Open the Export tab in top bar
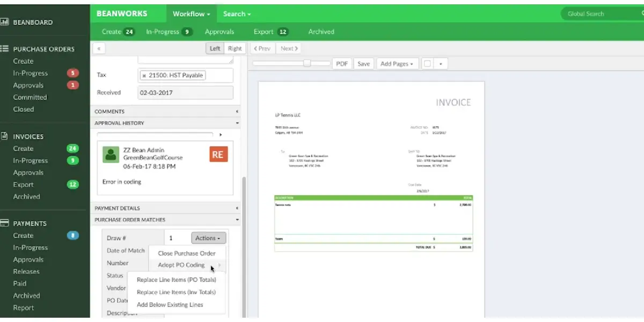The image size is (644, 322). point(271,32)
